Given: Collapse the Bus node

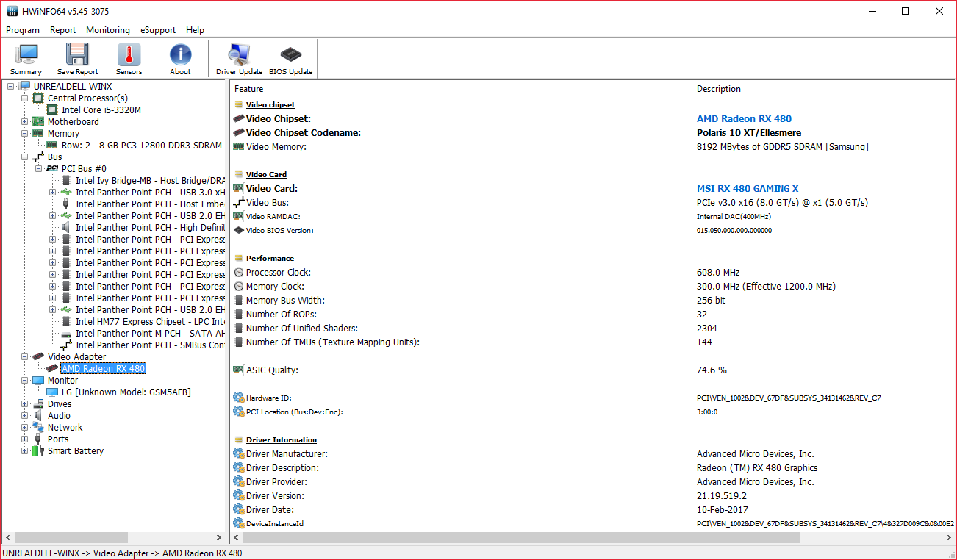Looking at the screenshot, I should coord(25,157).
